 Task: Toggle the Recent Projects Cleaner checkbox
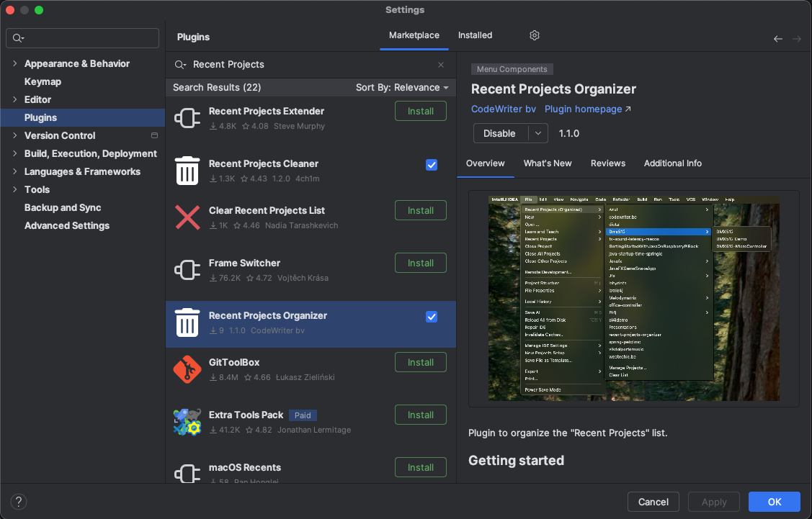[x=432, y=165]
